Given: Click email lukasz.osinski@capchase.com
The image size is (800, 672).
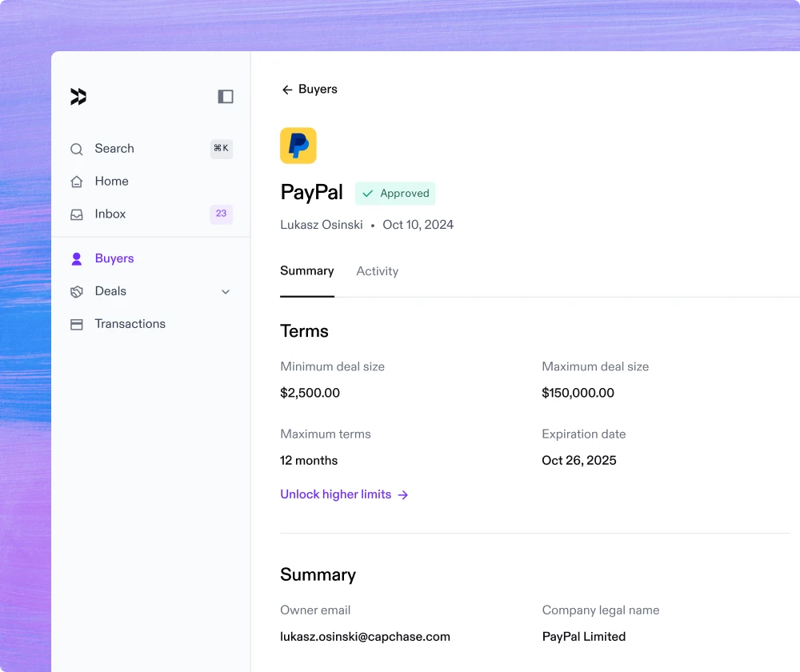Looking at the screenshot, I should pyautogui.click(x=365, y=637).
